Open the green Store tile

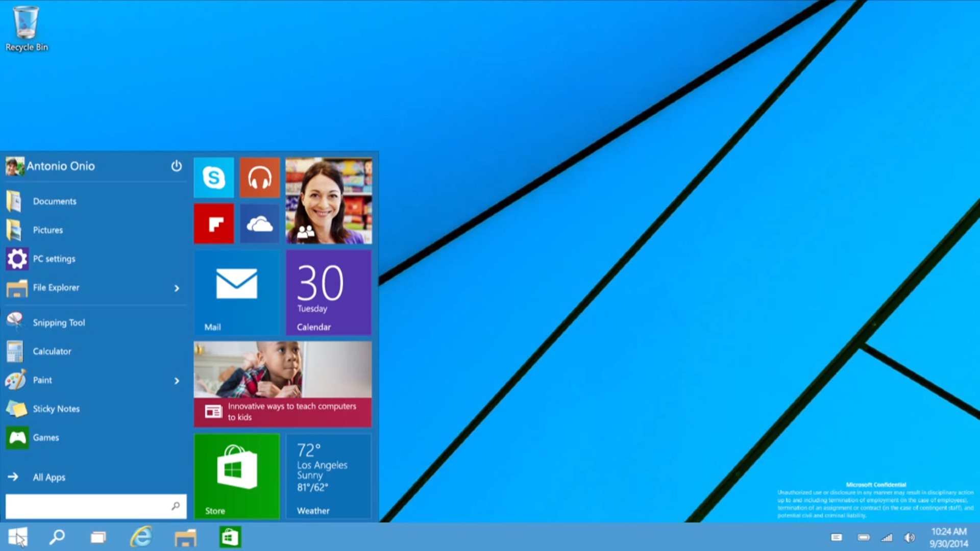point(236,474)
